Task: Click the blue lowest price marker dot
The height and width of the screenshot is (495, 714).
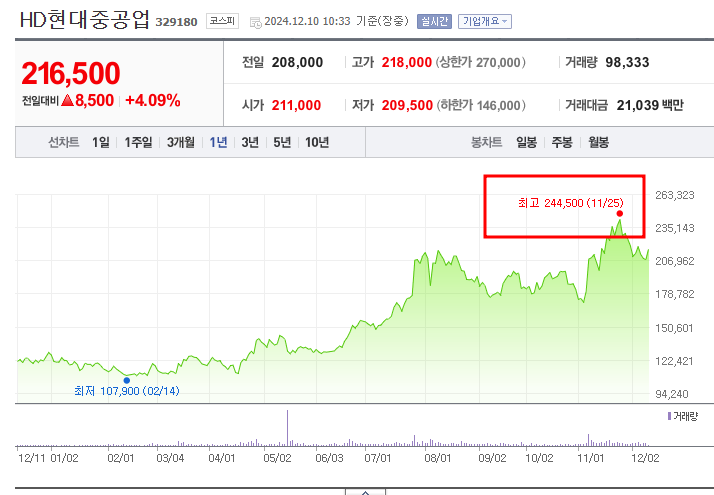Action: [x=127, y=380]
